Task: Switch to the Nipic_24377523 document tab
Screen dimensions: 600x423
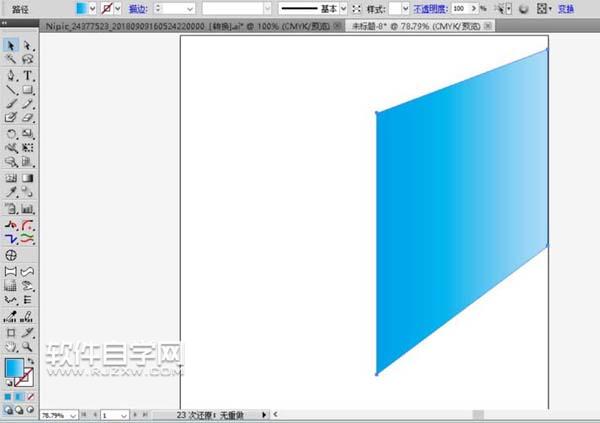Action: (188, 26)
